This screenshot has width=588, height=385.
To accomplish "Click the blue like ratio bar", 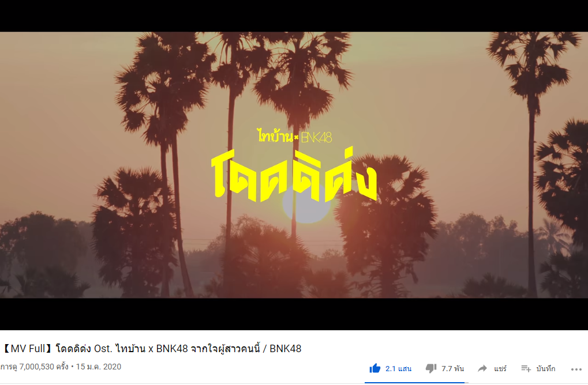I will (414, 382).
